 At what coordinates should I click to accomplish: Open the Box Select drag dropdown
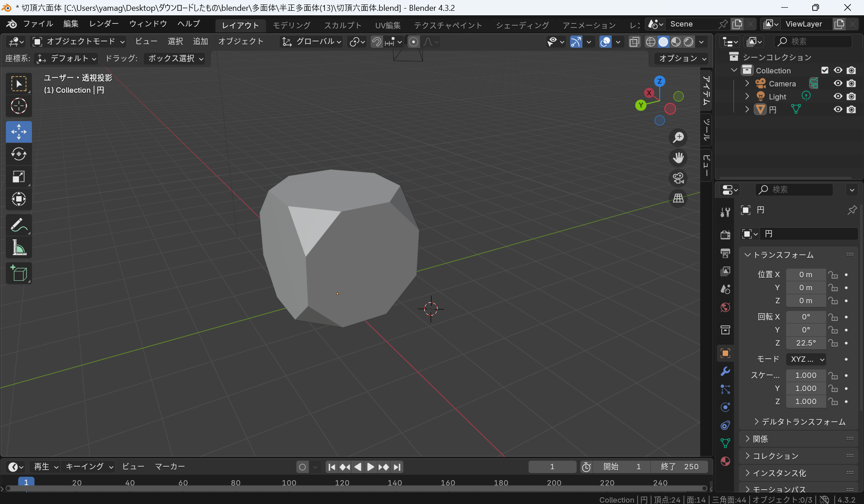[175, 58]
